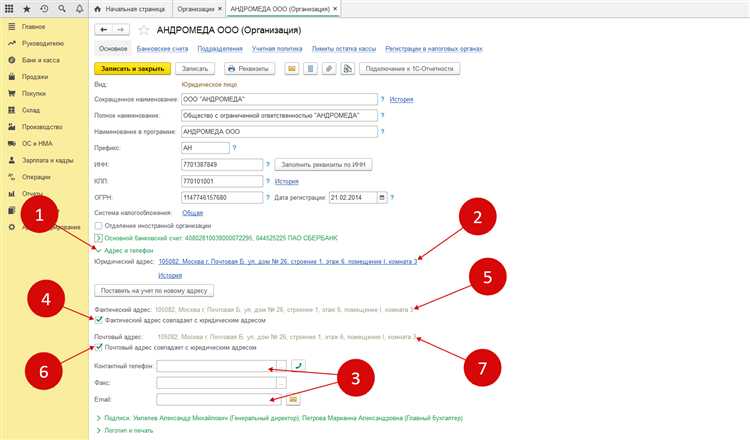Screen dimensions: 750x440
Task: Add organization to favorites with the star
Action: 143,30
